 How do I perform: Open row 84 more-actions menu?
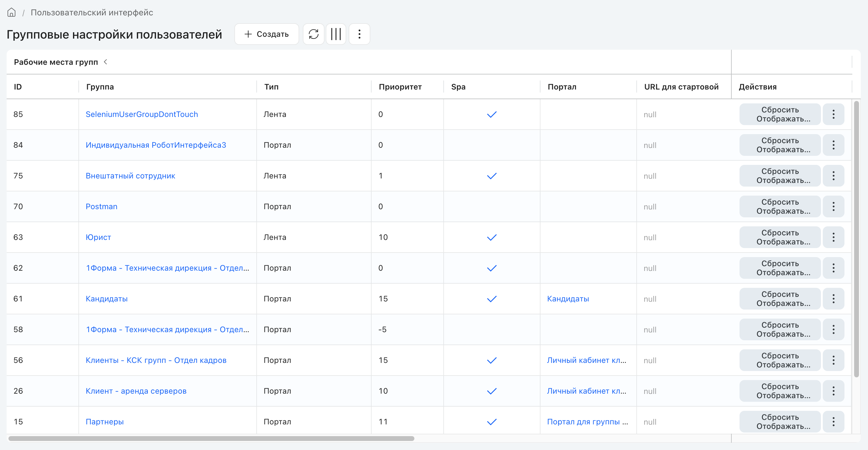(833, 145)
